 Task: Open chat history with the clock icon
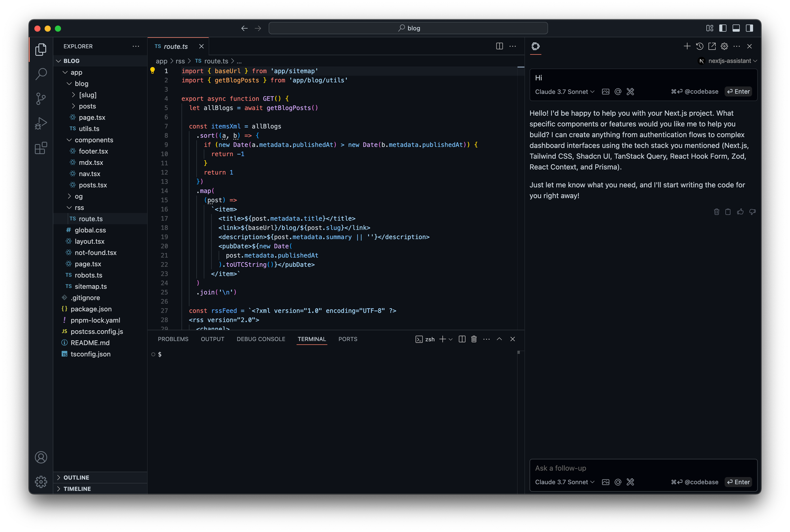700,46
